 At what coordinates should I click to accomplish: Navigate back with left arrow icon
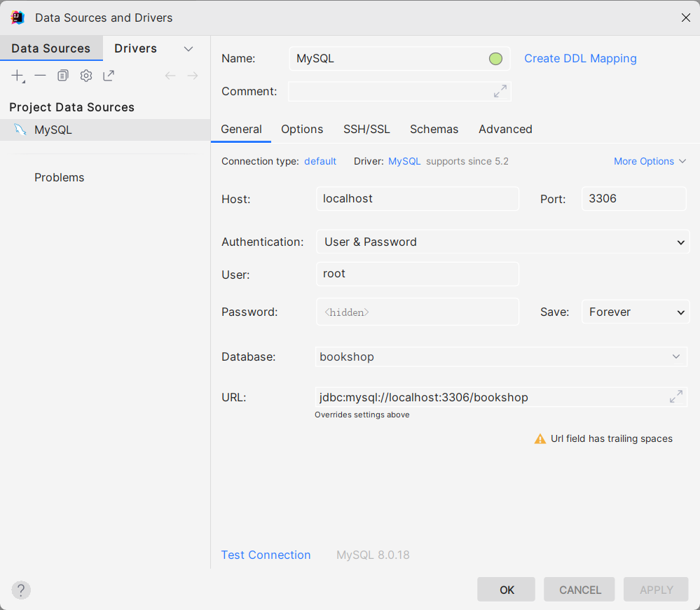(170, 76)
